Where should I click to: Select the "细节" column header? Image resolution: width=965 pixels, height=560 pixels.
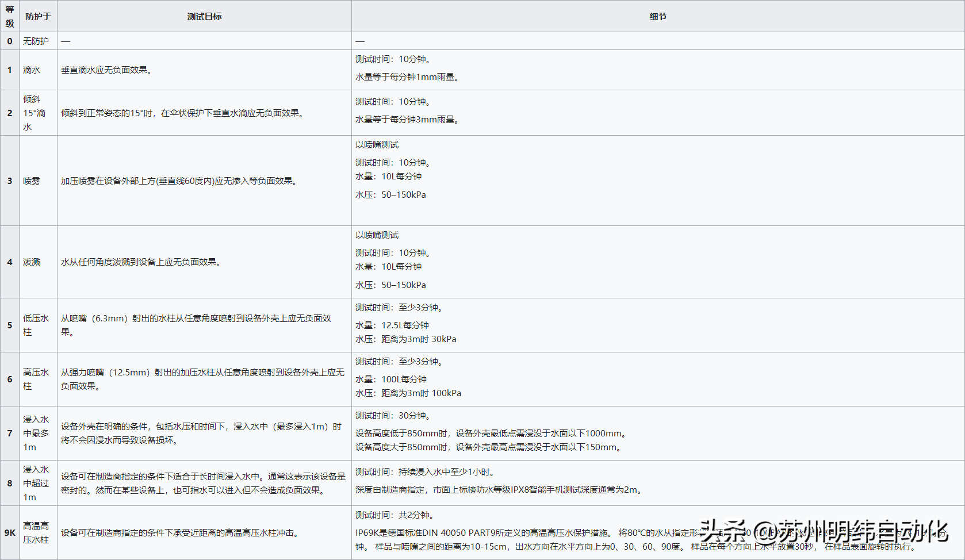(x=658, y=17)
